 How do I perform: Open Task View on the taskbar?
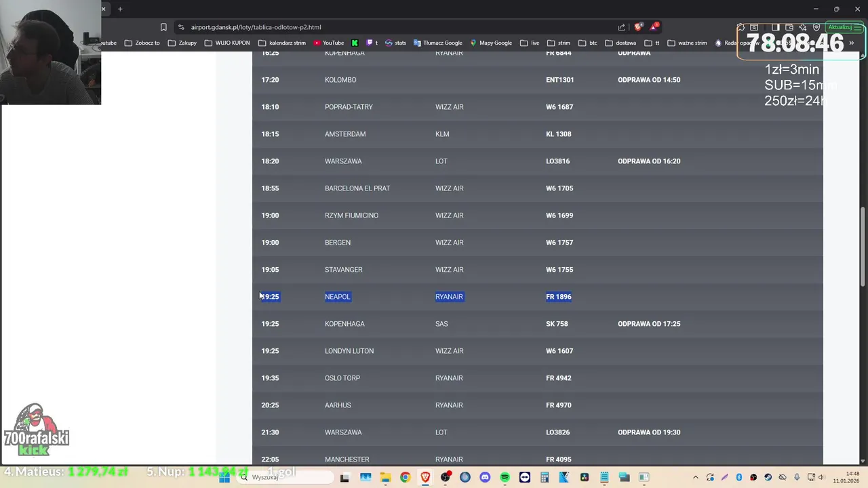point(344,477)
